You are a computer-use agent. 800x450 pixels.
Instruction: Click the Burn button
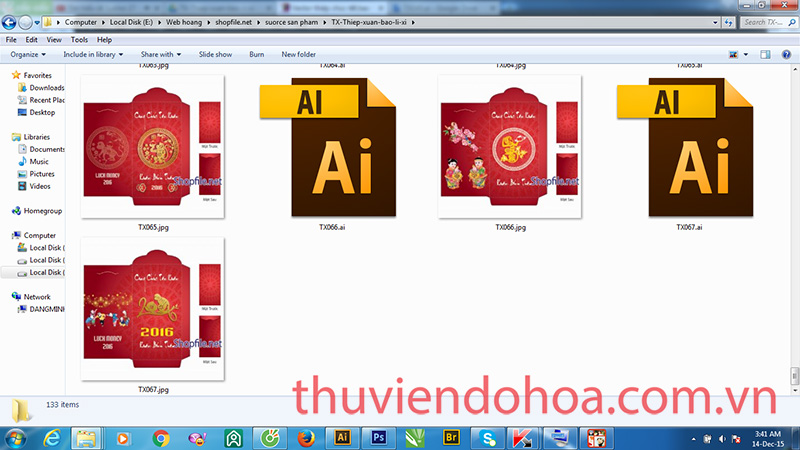click(257, 55)
